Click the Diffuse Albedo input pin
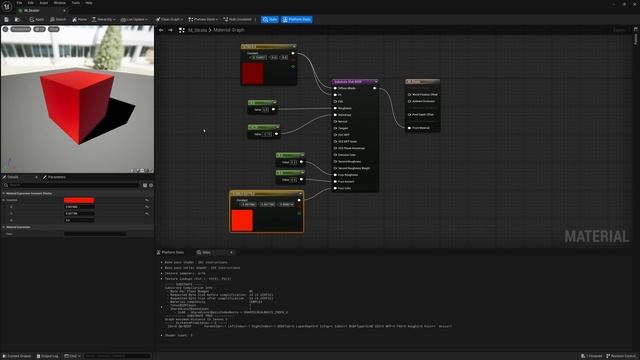Viewport: 640px width, 360px height. point(335,88)
